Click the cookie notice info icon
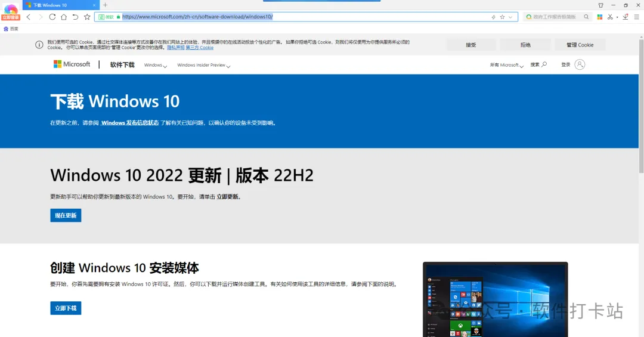Image resolution: width=644 pixels, height=337 pixels. coord(39,45)
